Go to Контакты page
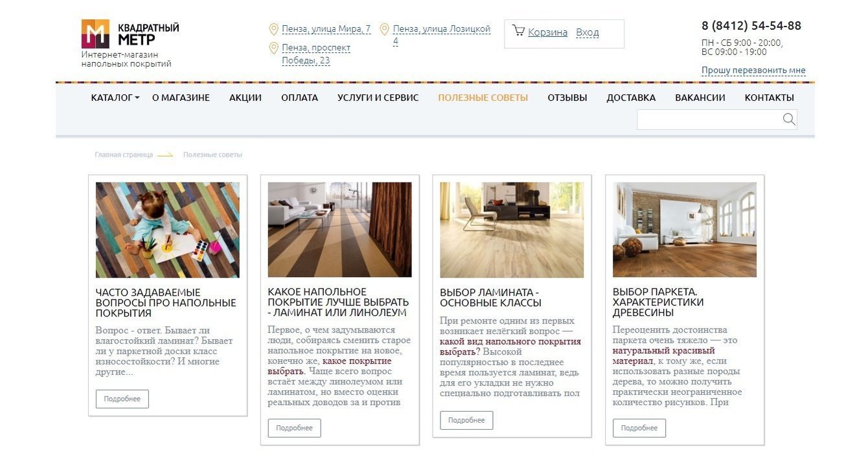The height and width of the screenshot is (475, 868). pos(769,98)
